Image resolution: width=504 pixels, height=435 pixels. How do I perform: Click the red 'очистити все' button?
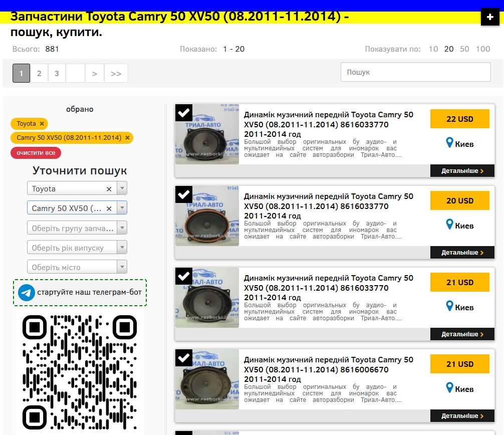[36, 153]
